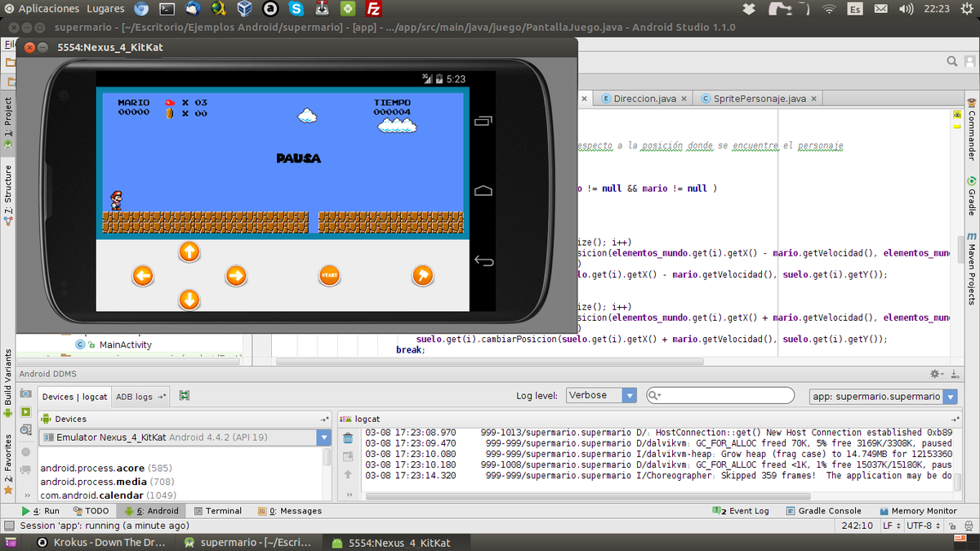980x551 pixels.
Task: Select com.android.calendar process
Action: (108, 495)
